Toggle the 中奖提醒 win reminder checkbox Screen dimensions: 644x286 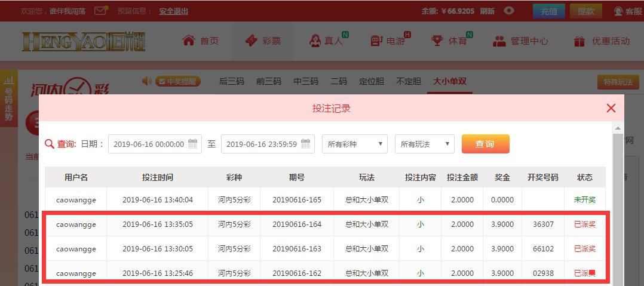coord(161,81)
